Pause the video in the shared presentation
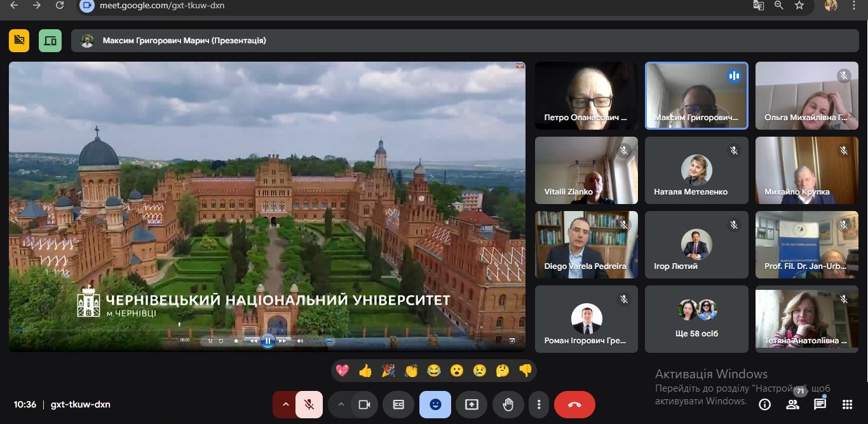Viewport: 868px width, 424px height. (268, 341)
